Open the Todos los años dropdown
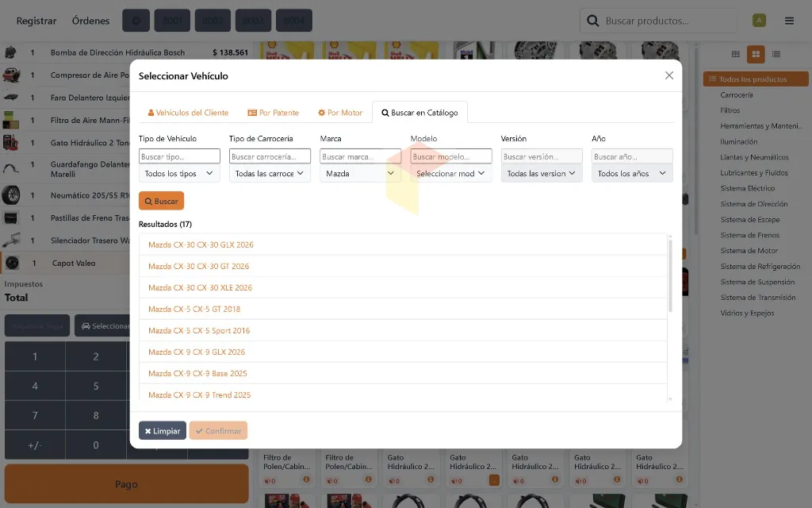812x508 pixels. tap(632, 174)
